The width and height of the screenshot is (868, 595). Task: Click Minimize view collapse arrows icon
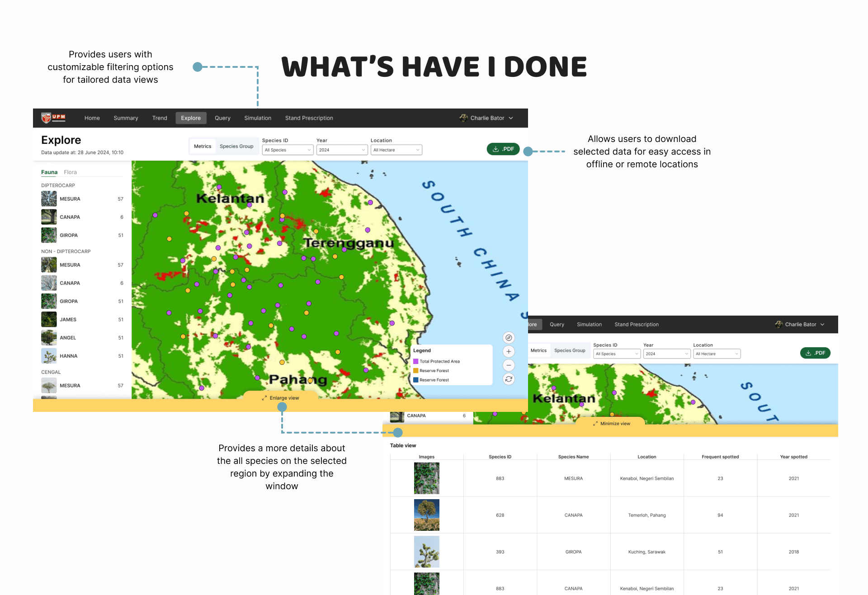595,424
